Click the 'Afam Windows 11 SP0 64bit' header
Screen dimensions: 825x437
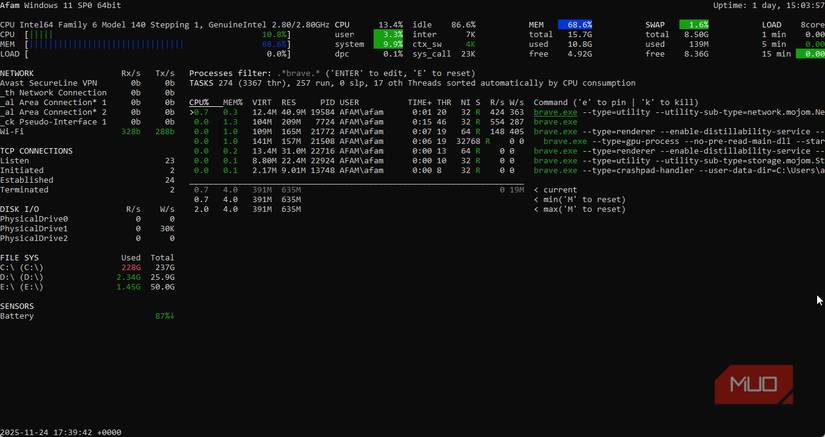click(x=61, y=6)
